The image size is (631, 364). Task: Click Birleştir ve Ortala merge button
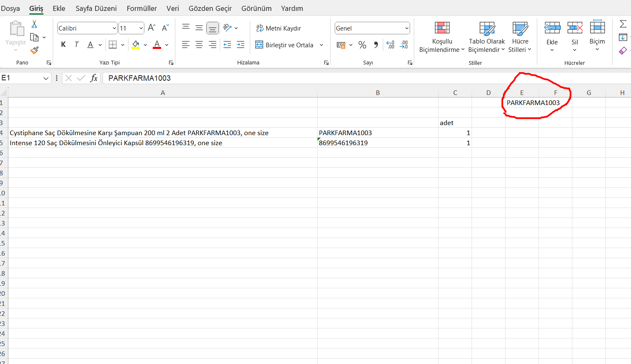[285, 45]
